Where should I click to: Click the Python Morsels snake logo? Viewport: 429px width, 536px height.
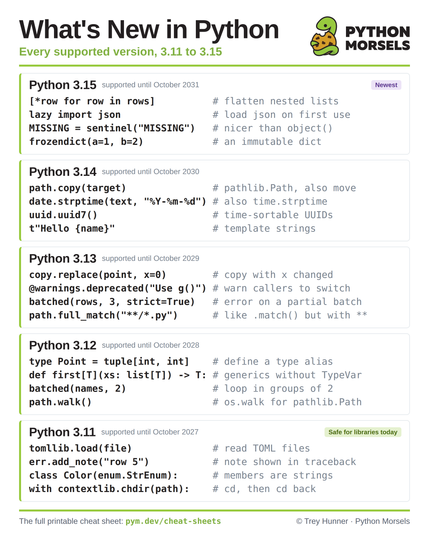(325, 36)
